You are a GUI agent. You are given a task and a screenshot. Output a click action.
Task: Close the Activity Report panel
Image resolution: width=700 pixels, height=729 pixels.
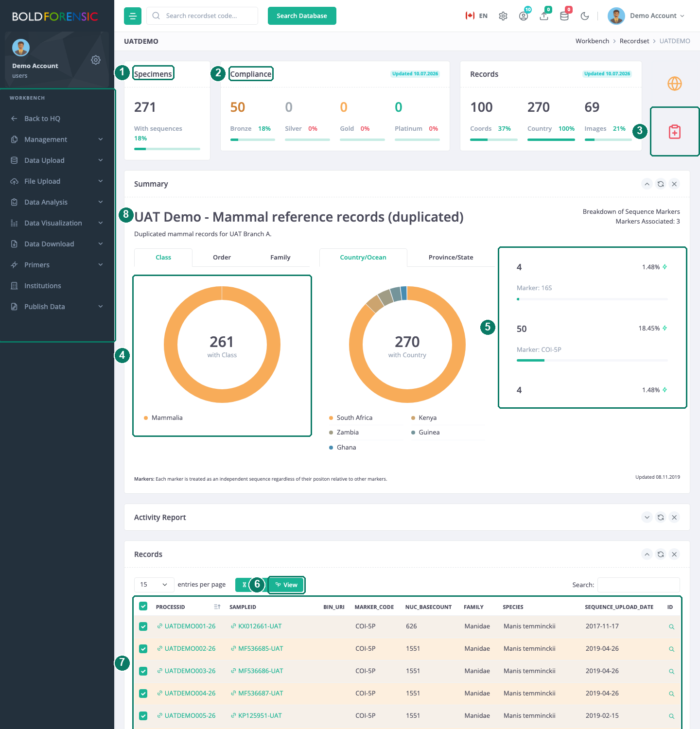coord(674,517)
